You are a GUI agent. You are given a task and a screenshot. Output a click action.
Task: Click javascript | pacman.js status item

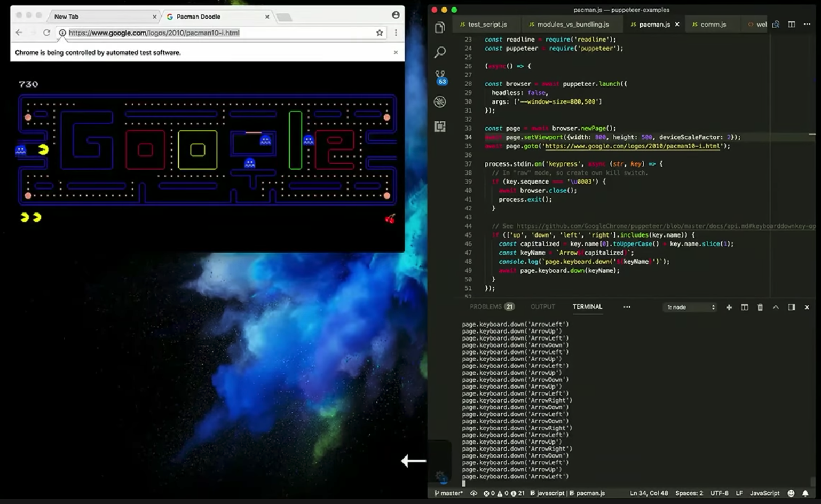[568, 493]
